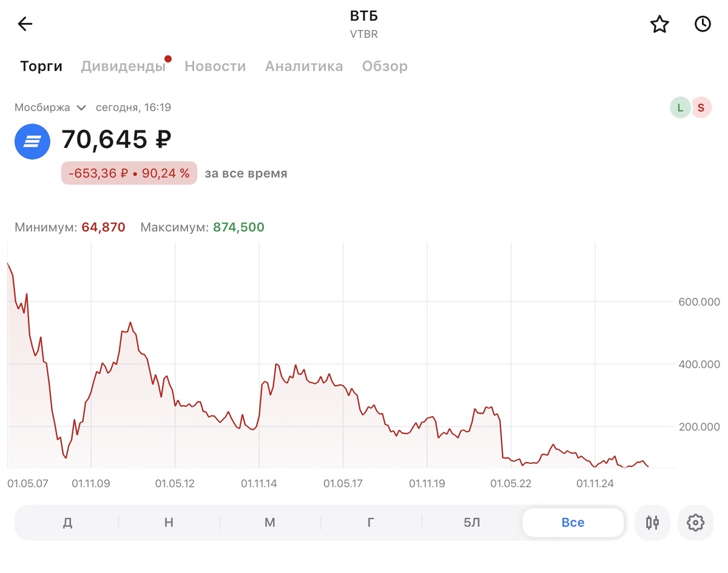Select the Все all-time period
This screenshot has width=728, height=573.
573,523
